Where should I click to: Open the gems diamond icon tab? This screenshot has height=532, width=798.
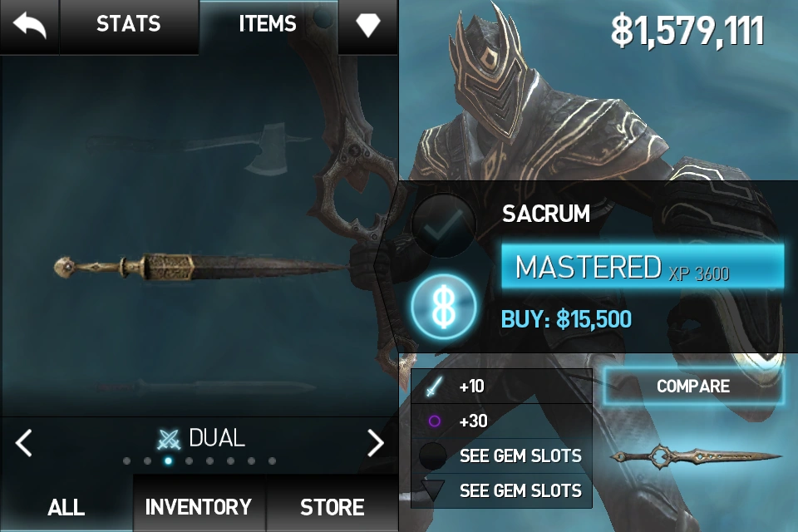coord(368,25)
